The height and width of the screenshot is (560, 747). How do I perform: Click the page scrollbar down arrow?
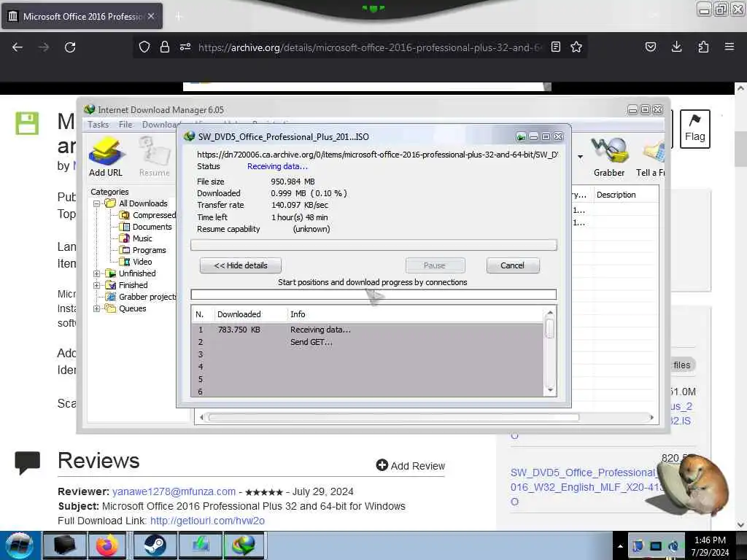pos(740,525)
